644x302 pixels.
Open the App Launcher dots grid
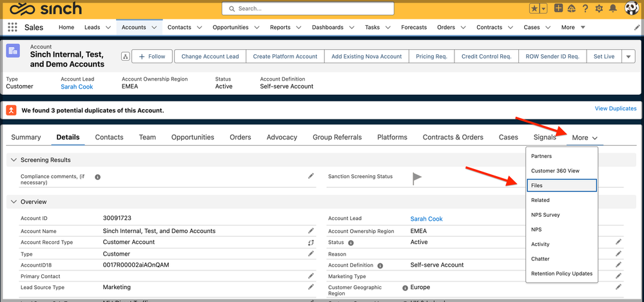pos(12,28)
